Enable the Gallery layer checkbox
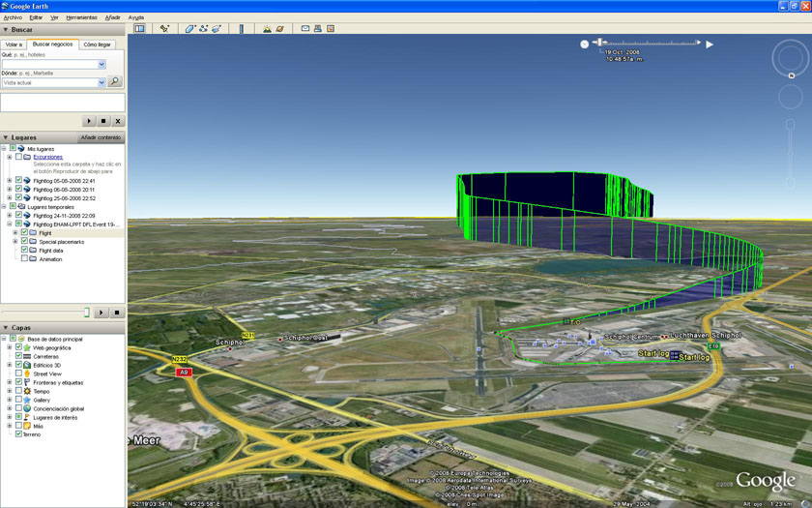Screen dimensions: 812x508 click(18, 400)
